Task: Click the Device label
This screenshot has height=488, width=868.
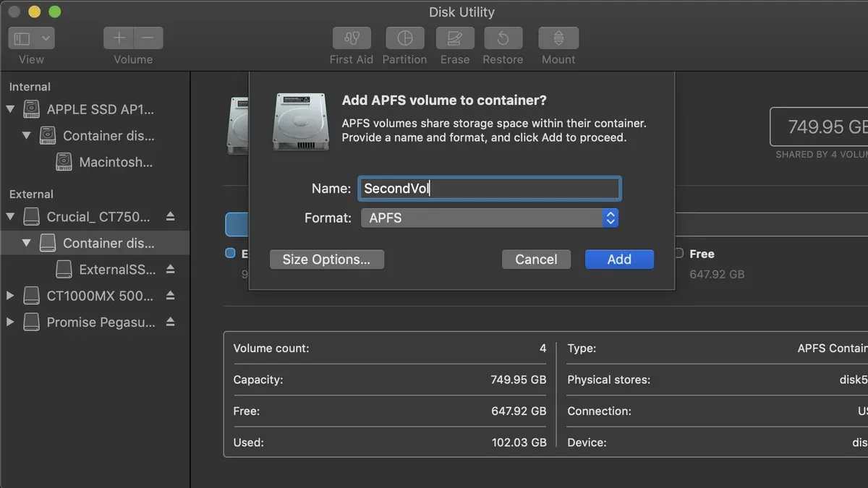Action: (587, 442)
